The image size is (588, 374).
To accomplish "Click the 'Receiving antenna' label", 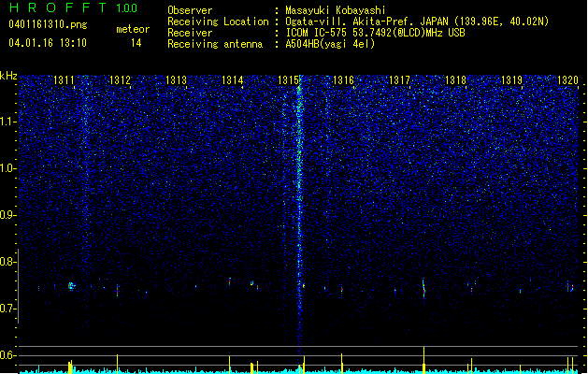I will 215,44.
